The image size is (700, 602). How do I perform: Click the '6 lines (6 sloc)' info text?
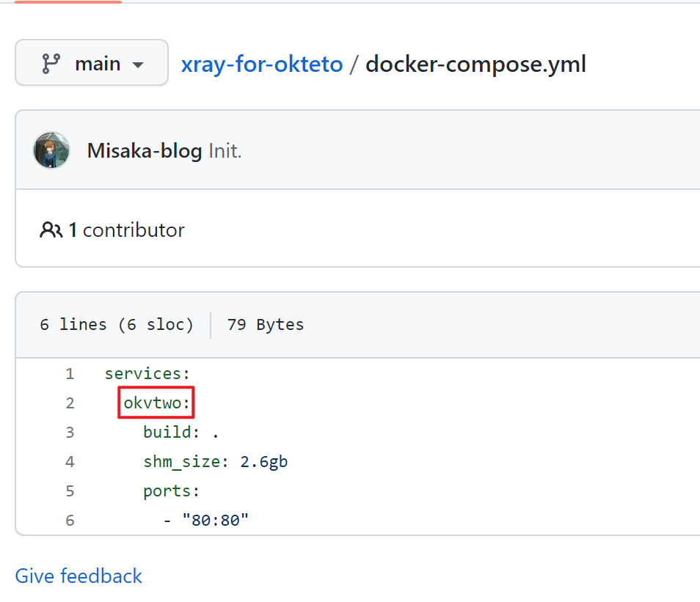coord(117,324)
